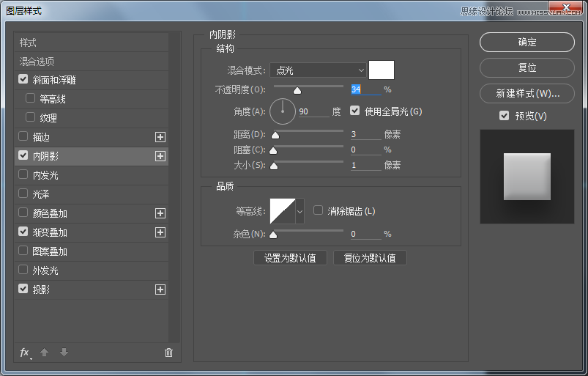Click the 大小 size slider handle
This screenshot has height=376, width=588.
(274, 166)
